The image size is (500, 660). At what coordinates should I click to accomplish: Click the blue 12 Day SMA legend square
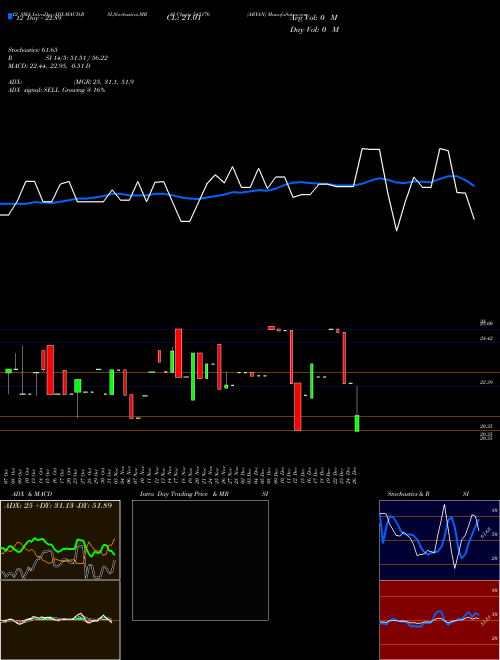(x=11, y=16)
